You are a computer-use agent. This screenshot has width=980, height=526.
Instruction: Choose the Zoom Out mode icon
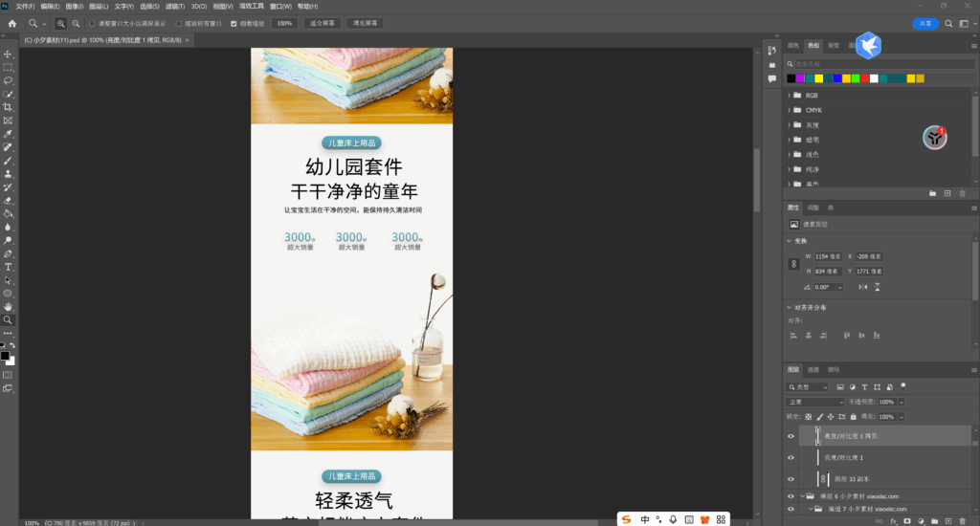pyautogui.click(x=76, y=24)
